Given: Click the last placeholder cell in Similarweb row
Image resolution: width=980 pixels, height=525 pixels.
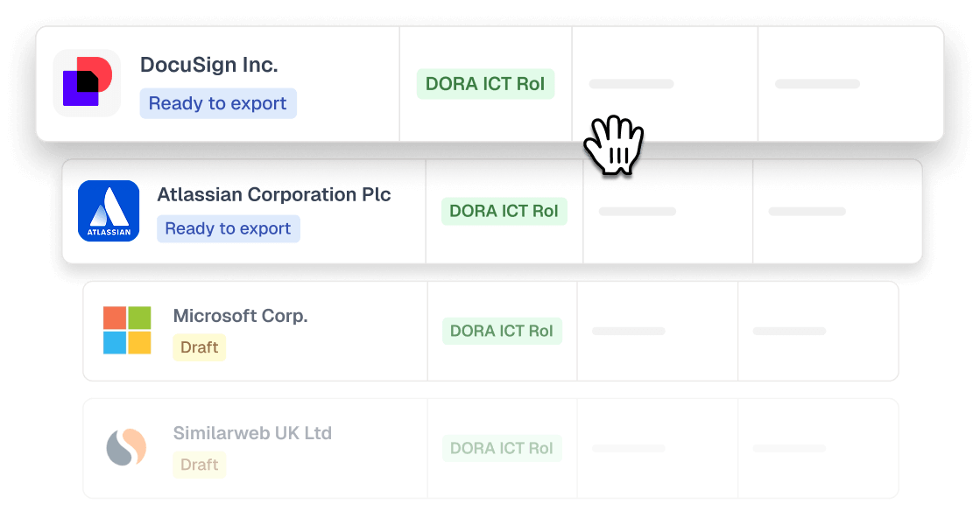Looking at the screenshot, I should click(x=789, y=448).
